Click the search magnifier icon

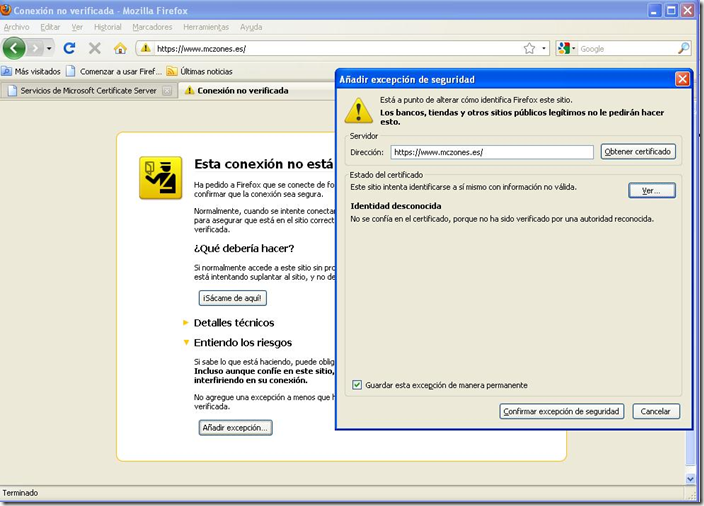pos(683,48)
